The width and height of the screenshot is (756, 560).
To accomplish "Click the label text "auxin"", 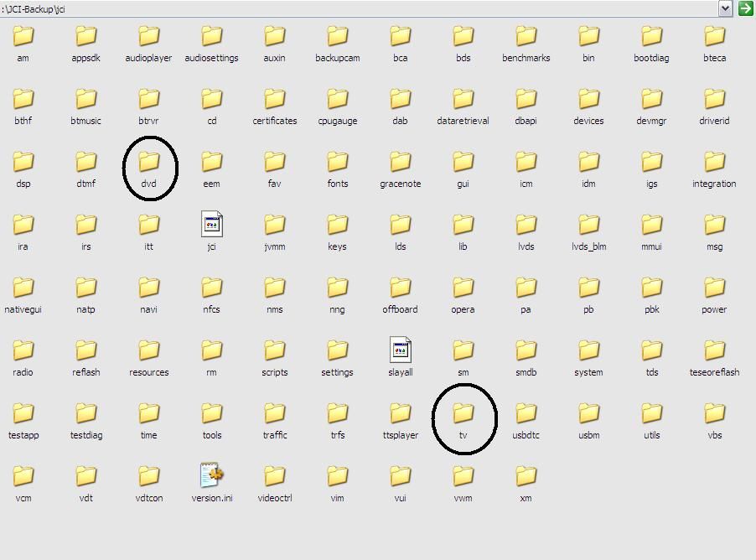I will [x=275, y=58].
